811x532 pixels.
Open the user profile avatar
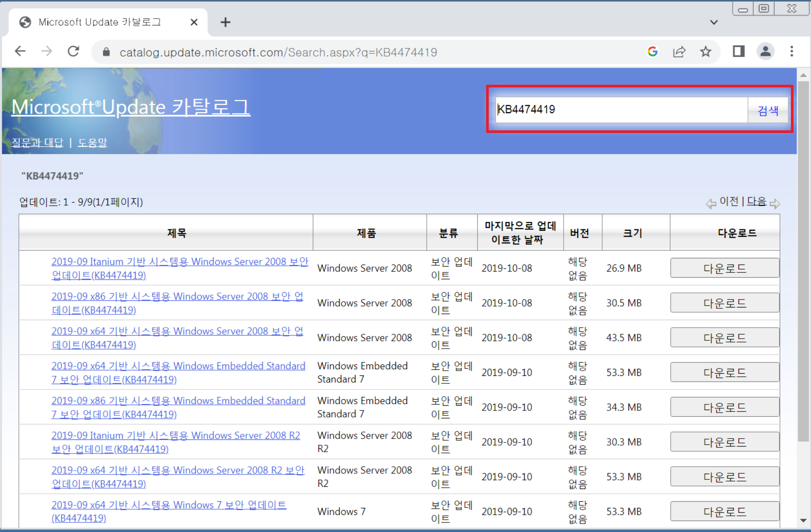[765, 52]
